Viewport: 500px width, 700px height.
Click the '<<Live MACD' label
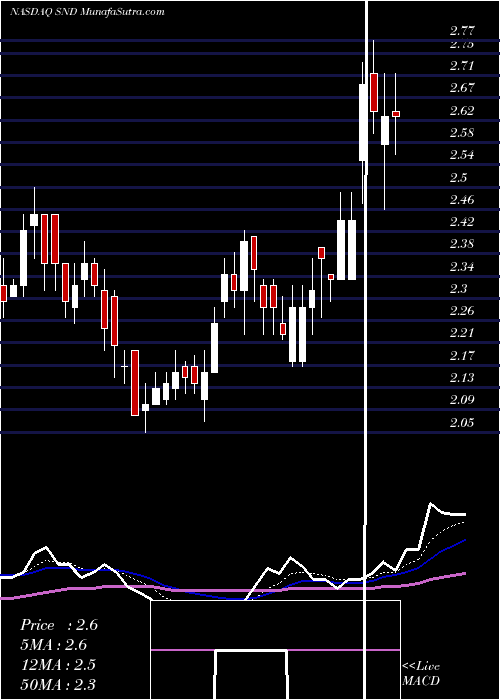point(421,673)
